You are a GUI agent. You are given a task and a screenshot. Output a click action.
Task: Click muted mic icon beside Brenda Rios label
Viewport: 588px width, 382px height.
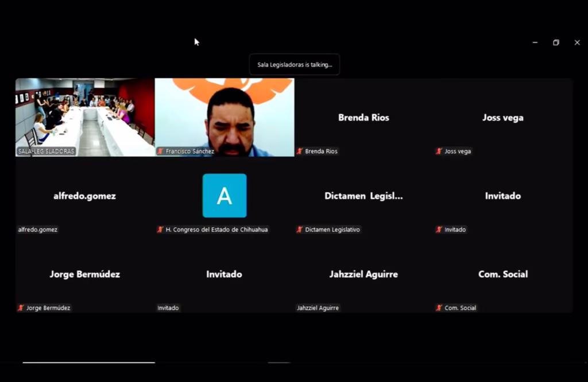[300, 151]
